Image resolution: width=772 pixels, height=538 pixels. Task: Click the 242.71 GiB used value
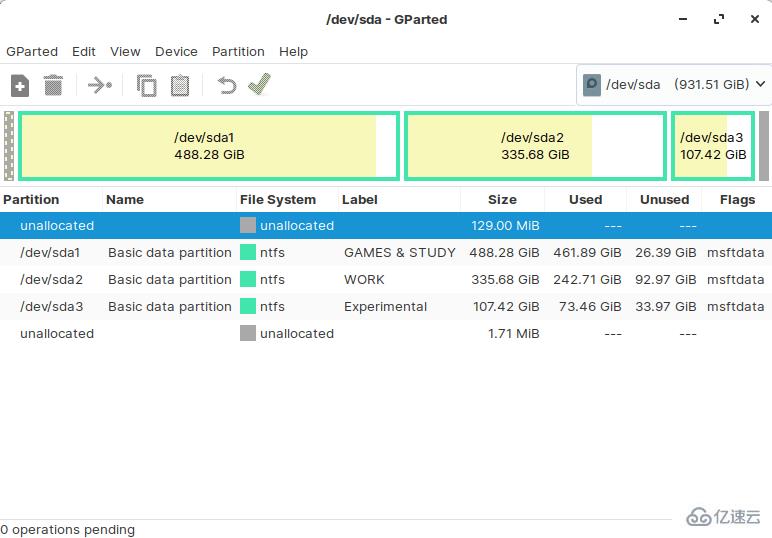coord(587,280)
